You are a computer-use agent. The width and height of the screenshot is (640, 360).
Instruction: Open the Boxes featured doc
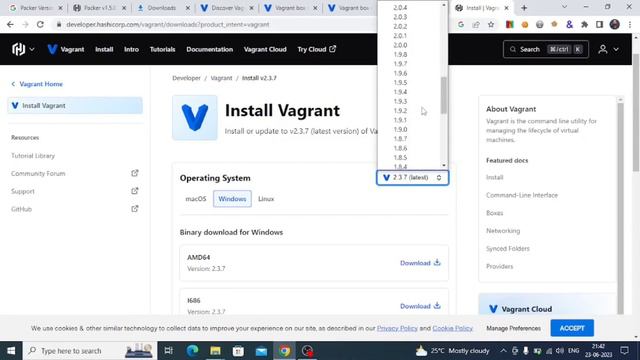pos(494,213)
